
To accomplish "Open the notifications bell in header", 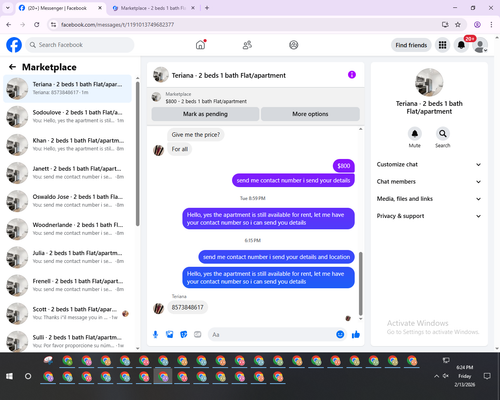I will tap(461, 45).
